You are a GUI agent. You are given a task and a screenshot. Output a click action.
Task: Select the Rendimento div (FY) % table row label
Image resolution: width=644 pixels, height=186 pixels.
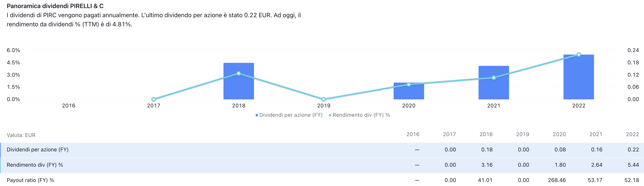(35, 165)
